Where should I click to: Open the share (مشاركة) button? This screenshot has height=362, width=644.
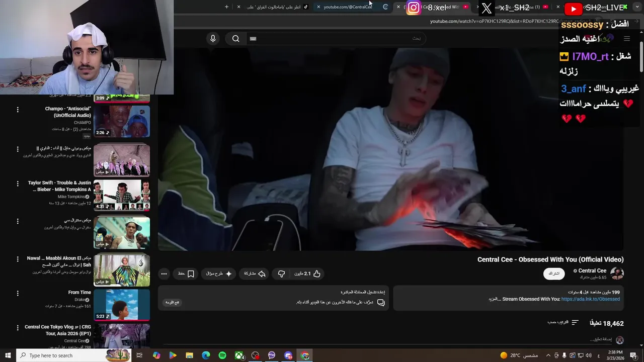click(x=255, y=274)
